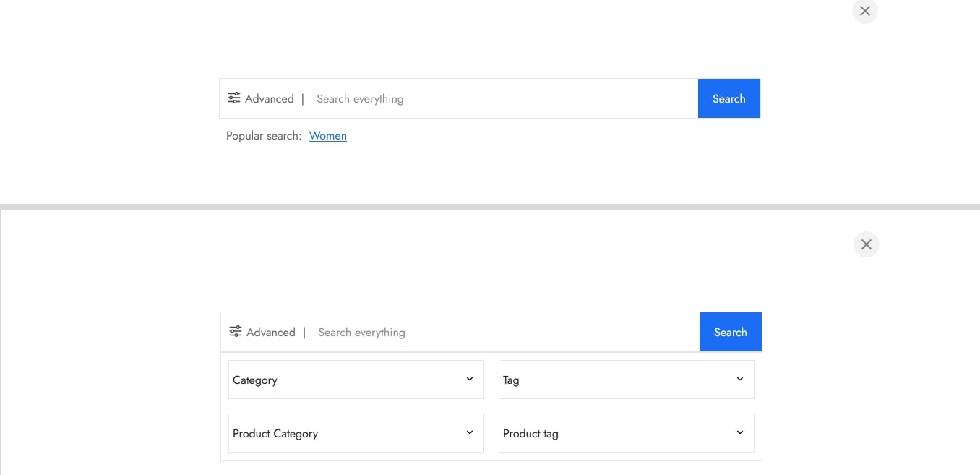Viewport: 980px width, 475px height.
Task: Open the Tag dropdown
Action: pyautogui.click(x=626, y=380)
